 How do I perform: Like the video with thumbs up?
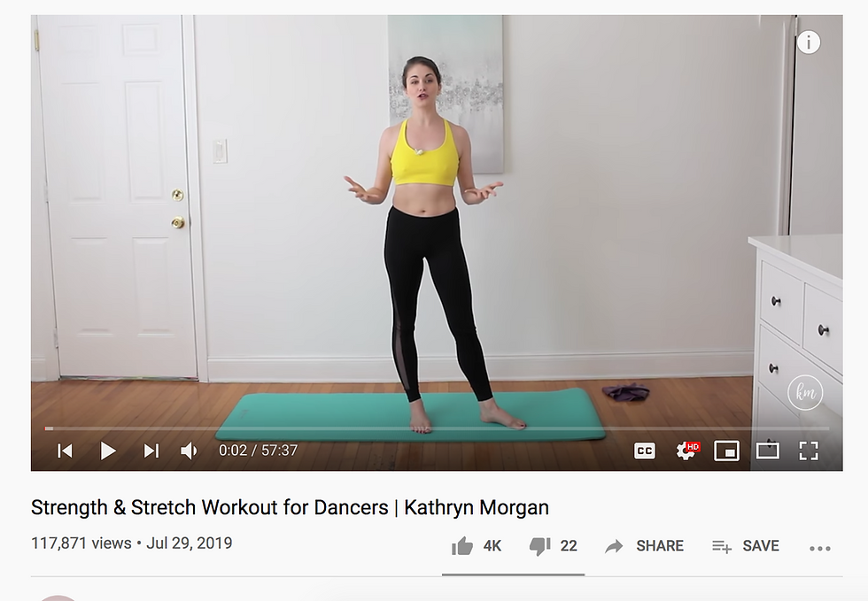click(x=477, y=546)
